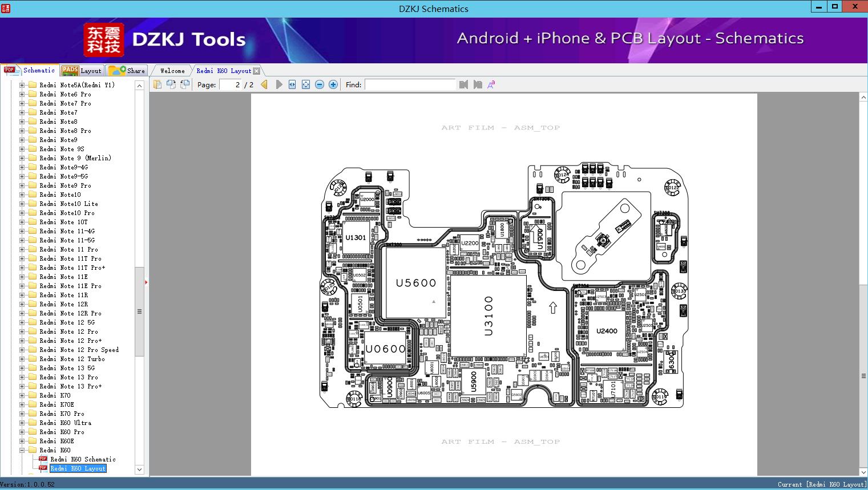Viewport: 868px width, 490px height.
Task: Click the folder icon beside Redmi Note 12 Turbo
Action: coord(33,359)
